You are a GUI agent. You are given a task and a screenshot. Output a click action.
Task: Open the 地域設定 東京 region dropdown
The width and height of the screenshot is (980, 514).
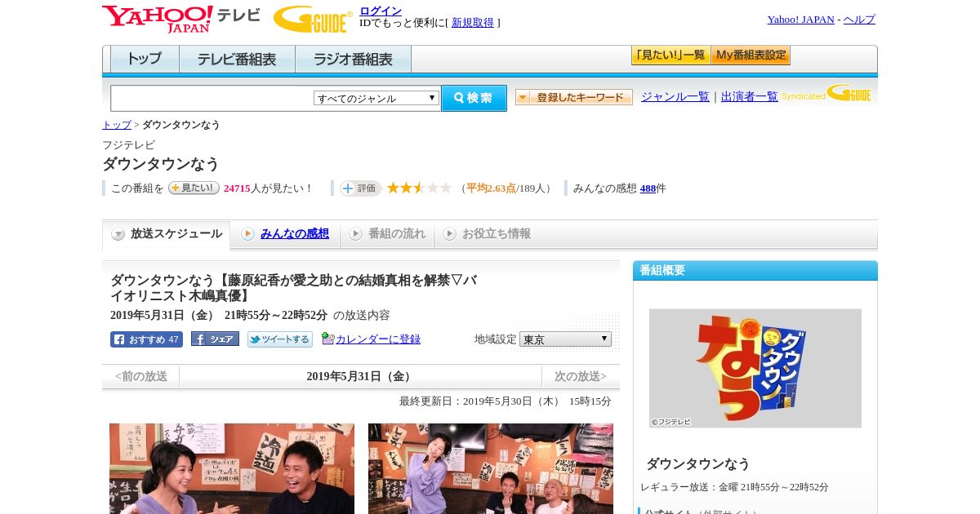tap(565, 339)
